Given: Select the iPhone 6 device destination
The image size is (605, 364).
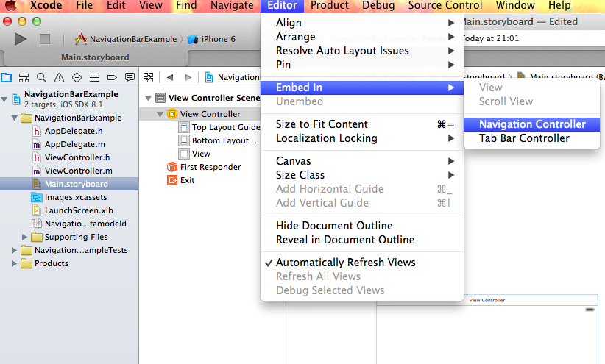Looking at the screenshot, I should tap(211, 39).
